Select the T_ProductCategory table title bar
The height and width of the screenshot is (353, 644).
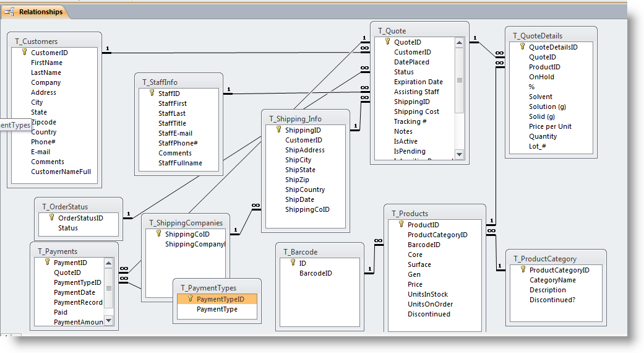[556, 258]
